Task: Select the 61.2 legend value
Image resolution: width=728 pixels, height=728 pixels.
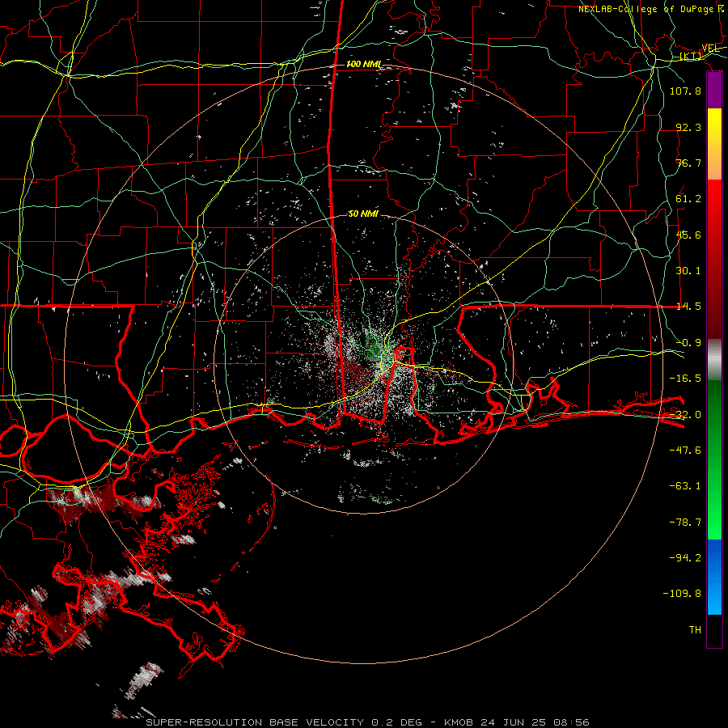Action: click(x=688, y=199)
